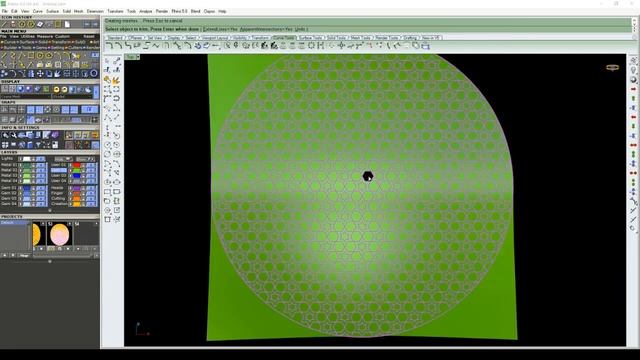Select the Chamfer Curves tool
640x360 pixels.
click(119, 46)
